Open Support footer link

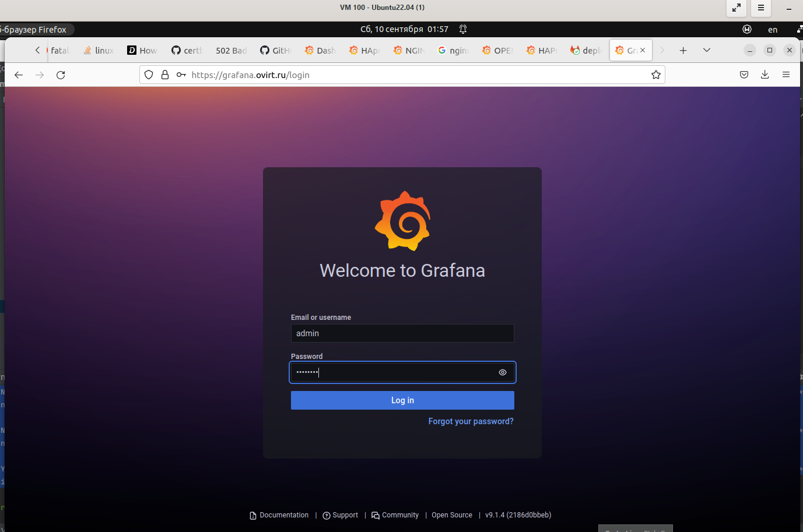[341, 515]
